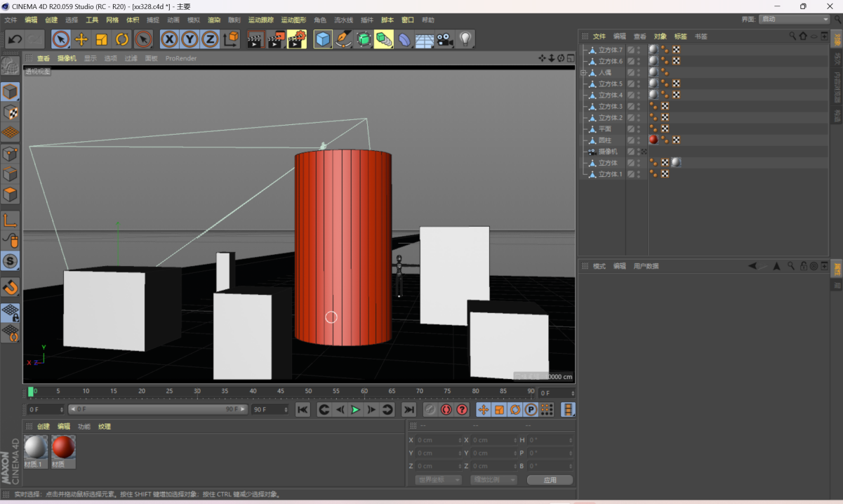Screen dimensions: 843x504
Task: Click the cube primitive object icon
Action: (x=323, y=39)
